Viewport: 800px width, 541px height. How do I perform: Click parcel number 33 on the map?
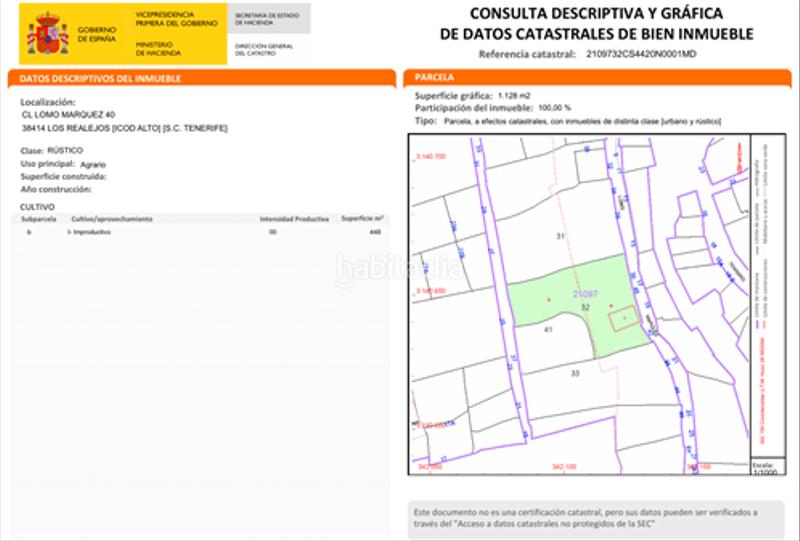pos(574,372)
